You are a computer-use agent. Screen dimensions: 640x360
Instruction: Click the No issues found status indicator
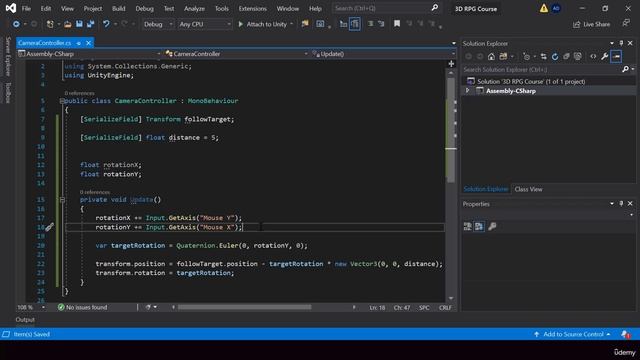(82, 307)
